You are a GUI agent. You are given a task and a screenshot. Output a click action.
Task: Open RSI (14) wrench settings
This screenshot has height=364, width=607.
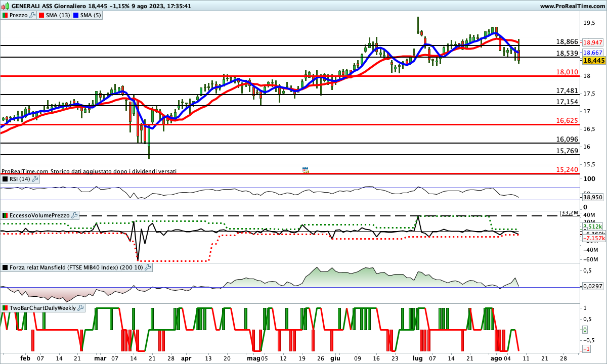tap(35, 179)
